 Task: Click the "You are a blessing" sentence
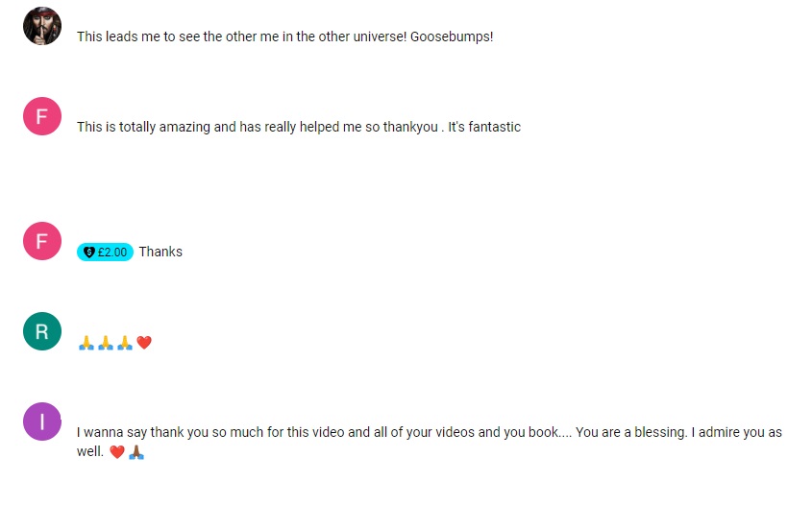click(631, 432)
